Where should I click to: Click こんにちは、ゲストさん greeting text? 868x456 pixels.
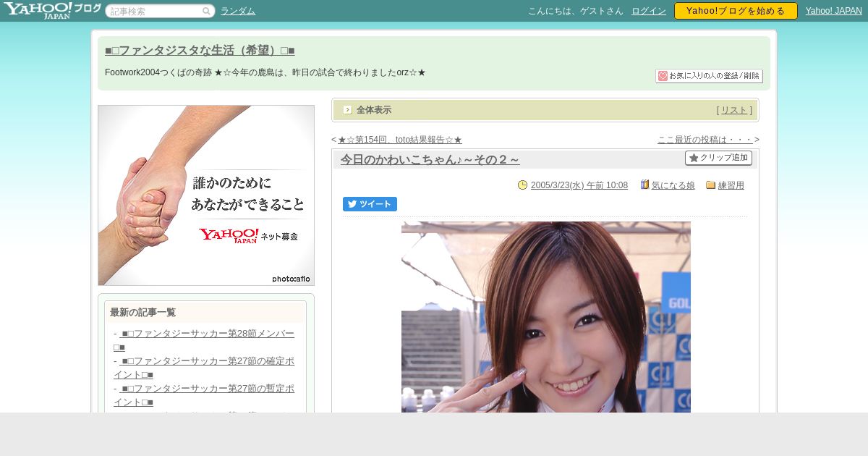tap(576, 11)
